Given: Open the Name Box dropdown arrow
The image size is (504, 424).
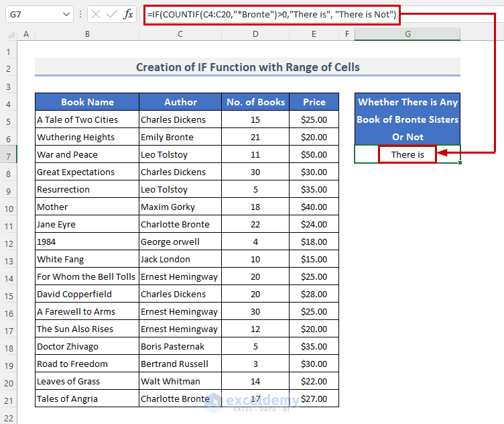Looking at the screenshot, I should click(66, 15).
